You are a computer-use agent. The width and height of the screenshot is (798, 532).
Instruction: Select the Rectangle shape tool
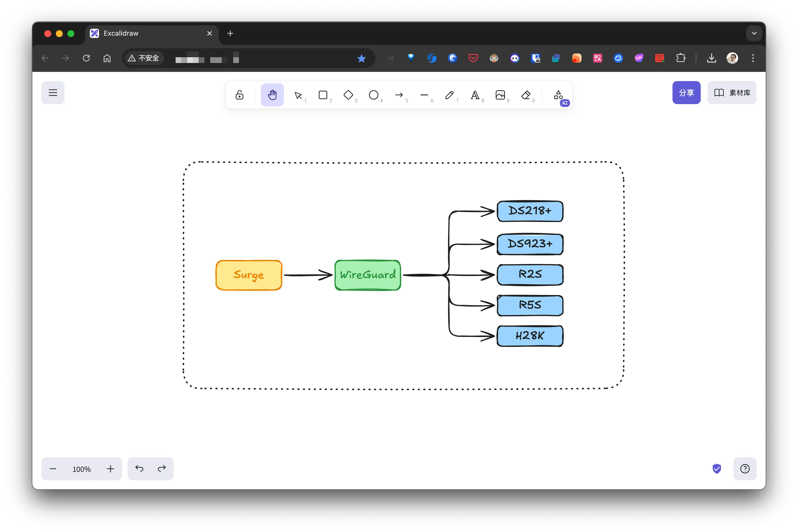coord(323,95)
